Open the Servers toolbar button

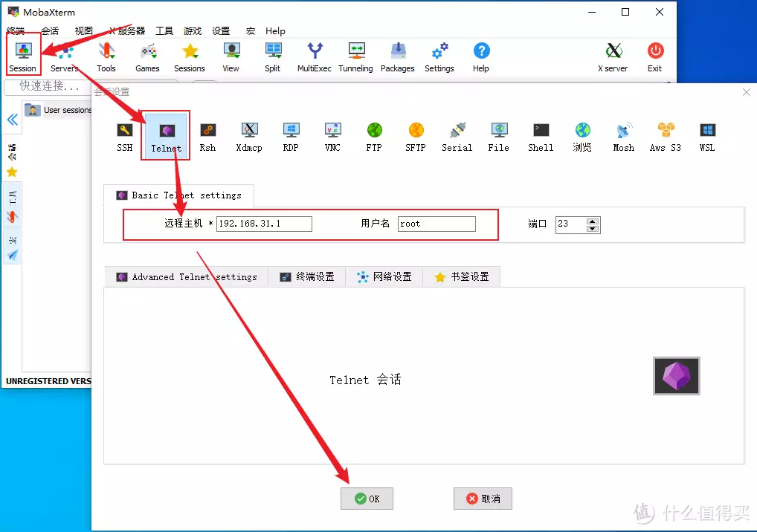coord(64,57)
